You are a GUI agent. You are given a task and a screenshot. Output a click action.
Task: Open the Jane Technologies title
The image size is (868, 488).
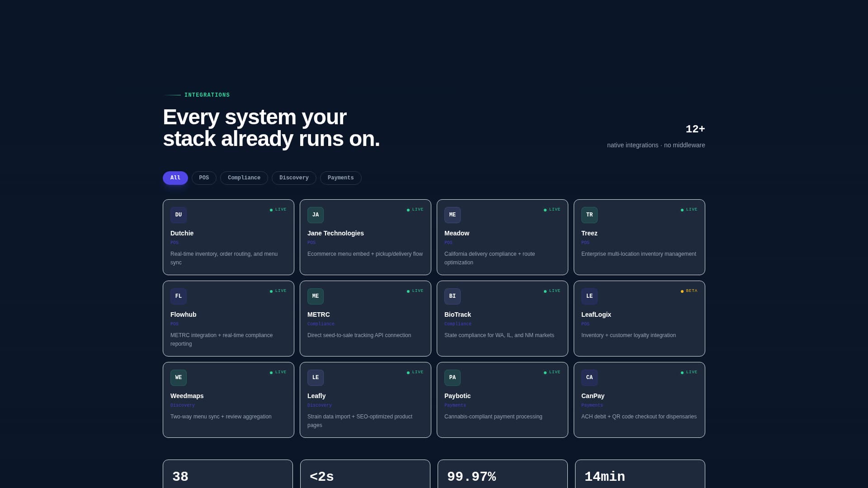click(335, 233)
